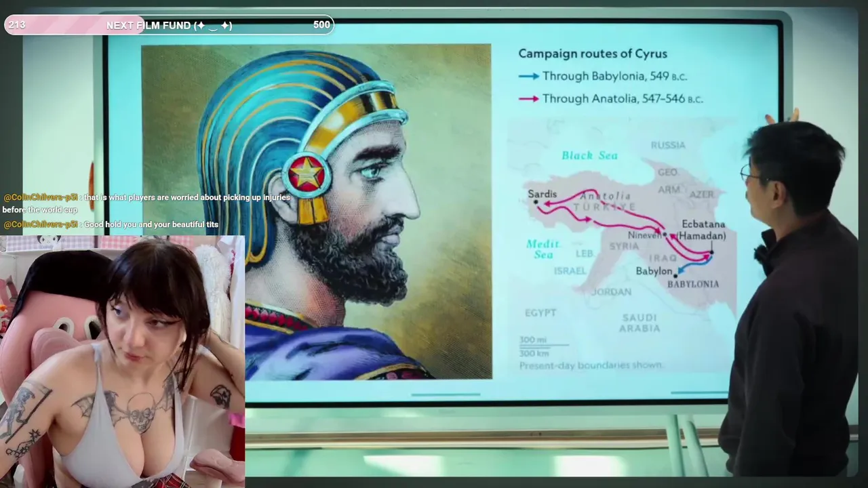This screenshot has width=868, height=488.
Task: Click the Babylon city label
Action: point(654,271)
